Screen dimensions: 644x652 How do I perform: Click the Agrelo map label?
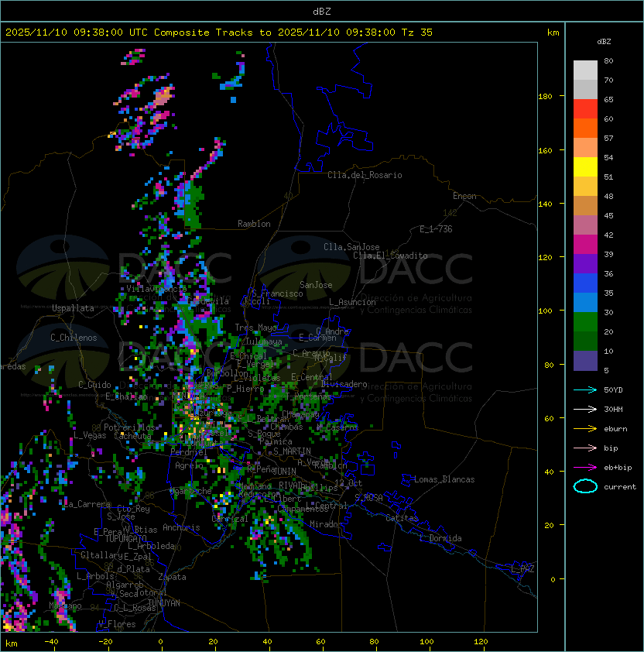pyautogui.click(x=189, y=465)
